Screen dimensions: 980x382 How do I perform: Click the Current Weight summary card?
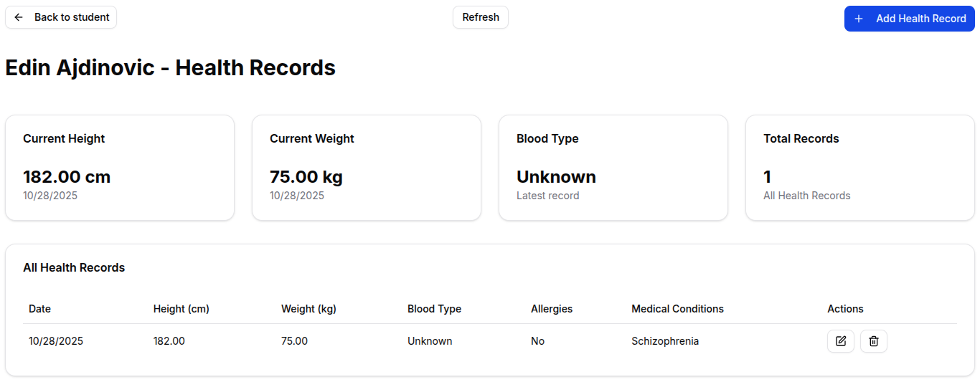[x=367, y=168]
